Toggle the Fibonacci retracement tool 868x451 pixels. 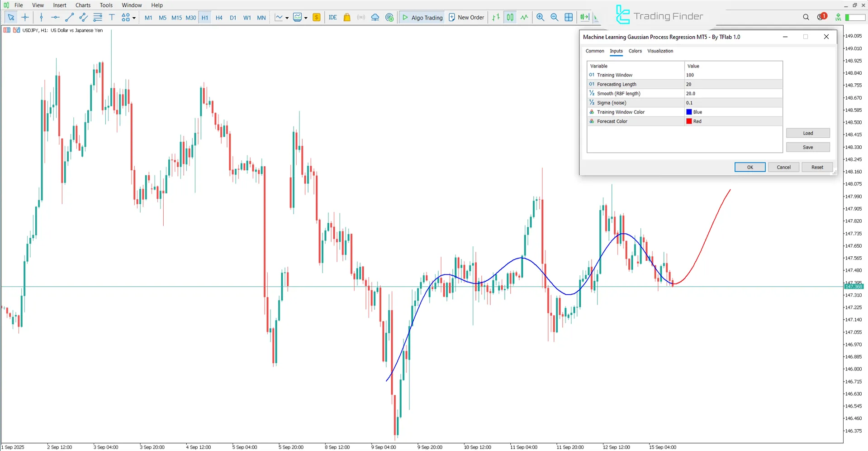(98, 17)
